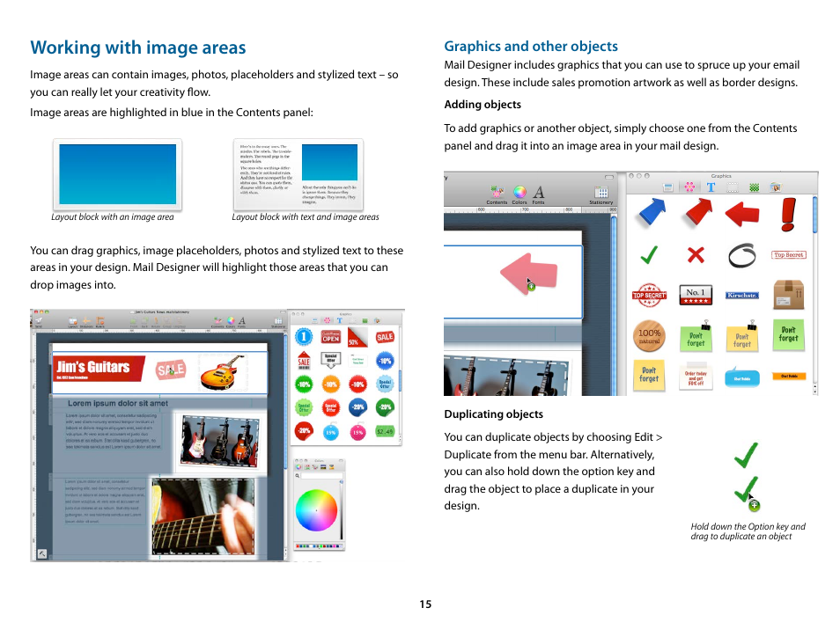Click the Jim's Guitars red banner
The width and height of the screenshot is (840, 637).
(99, 369)
